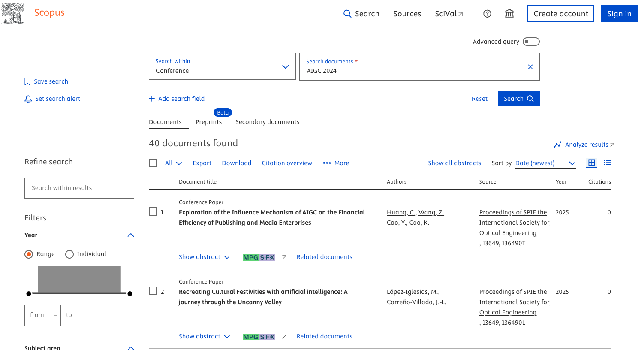
Task: Open the Secondary documents tab
Action: click(x=267, y=122)
